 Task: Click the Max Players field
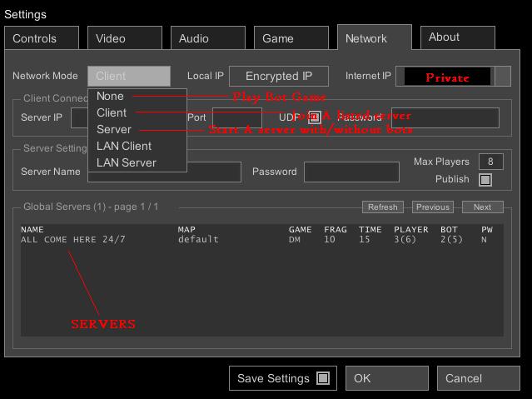[x=490, y=162]
